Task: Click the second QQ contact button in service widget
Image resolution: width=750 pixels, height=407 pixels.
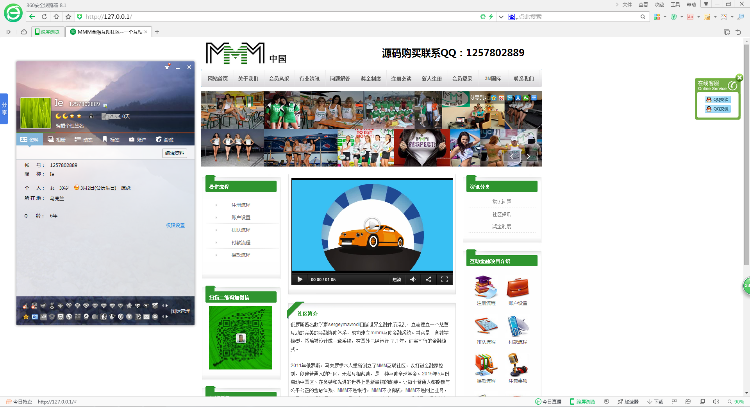Action: click(717, 109)
